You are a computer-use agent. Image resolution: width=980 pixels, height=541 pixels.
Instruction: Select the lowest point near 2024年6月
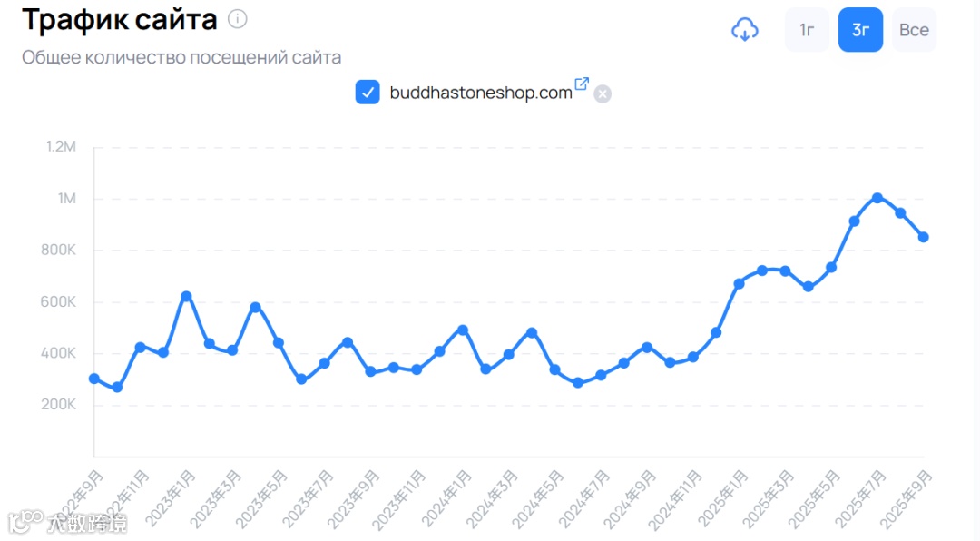578,383
